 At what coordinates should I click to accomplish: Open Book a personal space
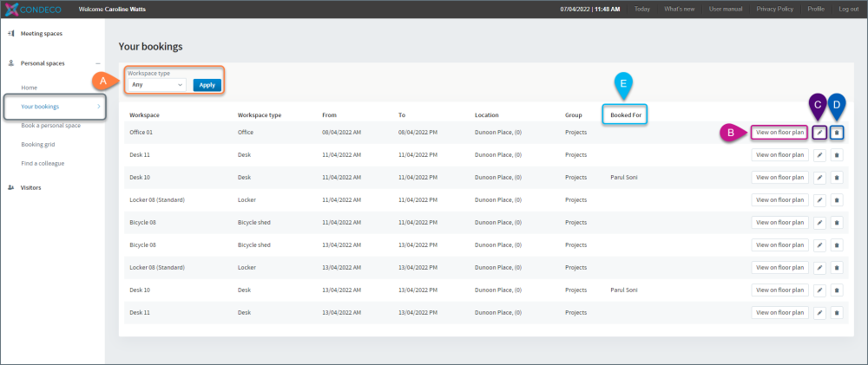pos(51,126)
